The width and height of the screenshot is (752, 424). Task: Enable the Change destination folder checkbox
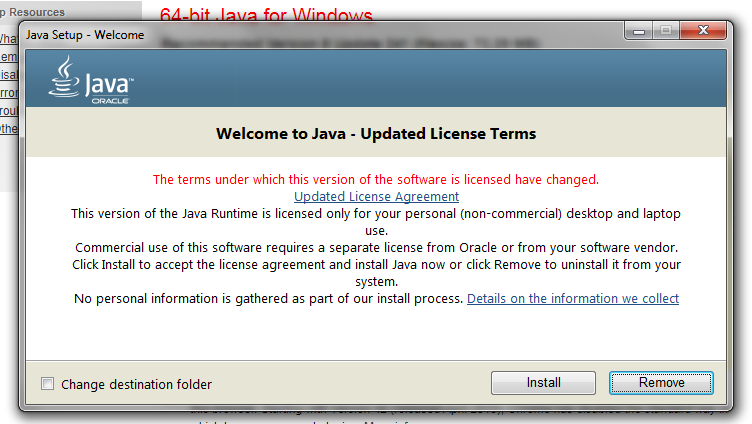point(48,384)
